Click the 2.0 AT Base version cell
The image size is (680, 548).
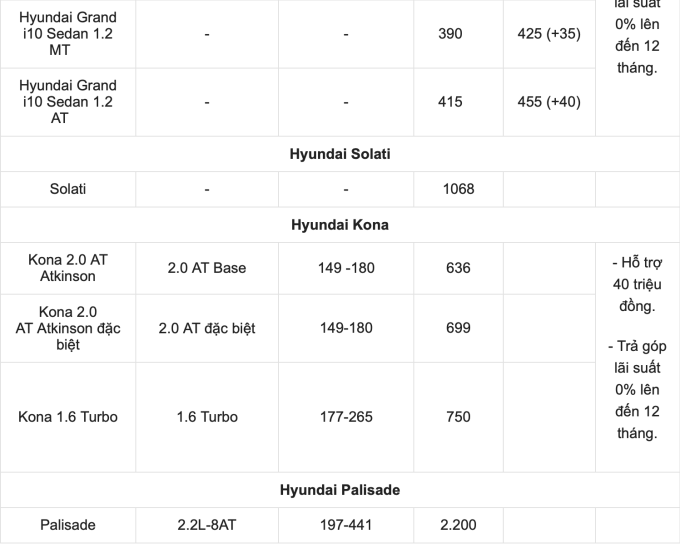coord(207,268)
